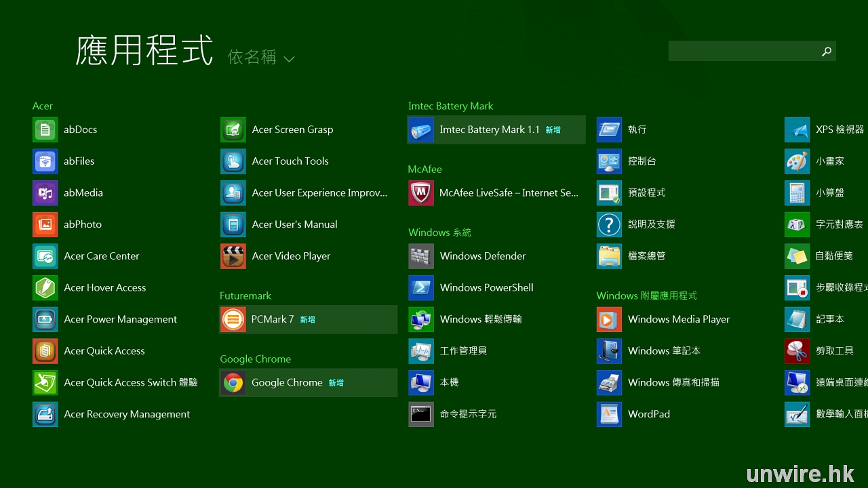The height and width of the screenshot is (488, 868).
Task: Launch Google Chrome from the apps list
Action: [x=233, y=383]
